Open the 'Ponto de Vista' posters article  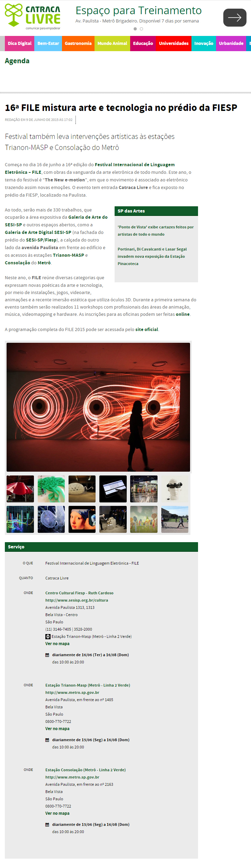pos(156,231)
